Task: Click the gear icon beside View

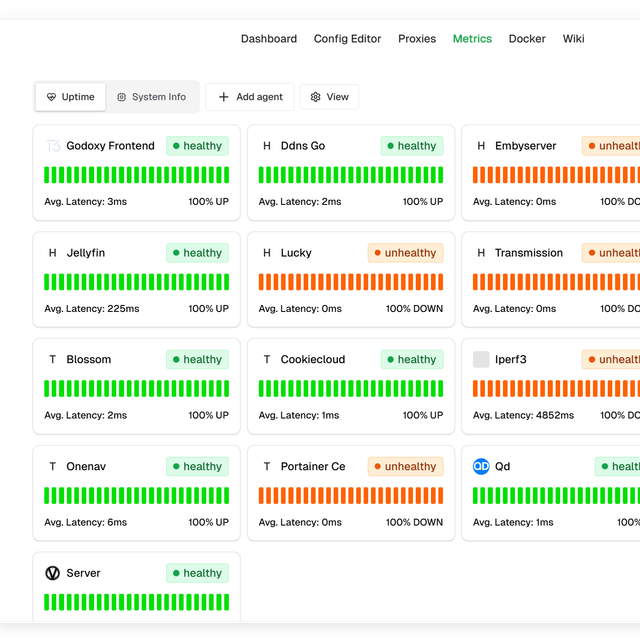Action: coord(315,97)
